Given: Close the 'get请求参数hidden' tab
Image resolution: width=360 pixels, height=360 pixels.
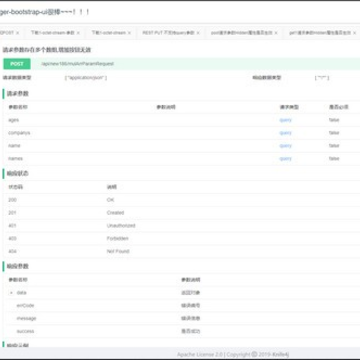Looking at the screenshot, I should pos(354,33).
